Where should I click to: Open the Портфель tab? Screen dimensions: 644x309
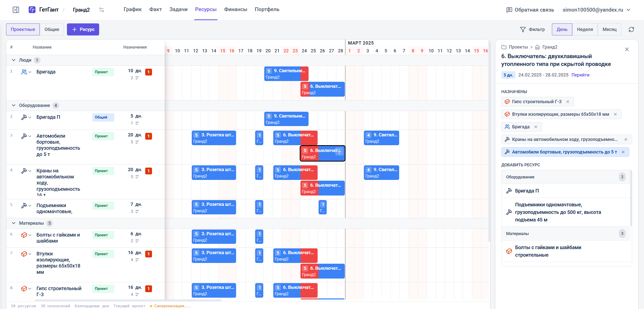(x=267, y=9)
